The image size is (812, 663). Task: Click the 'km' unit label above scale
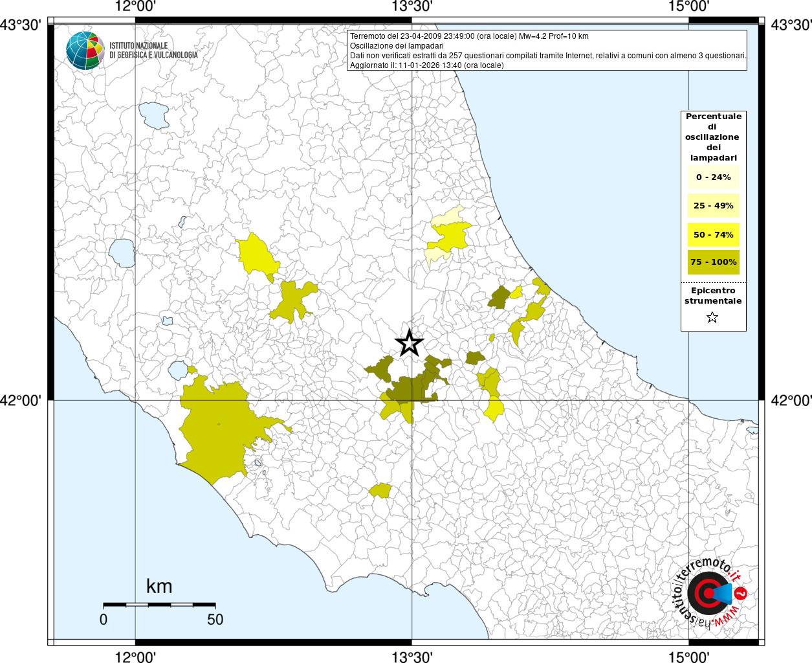pos(159,587)
